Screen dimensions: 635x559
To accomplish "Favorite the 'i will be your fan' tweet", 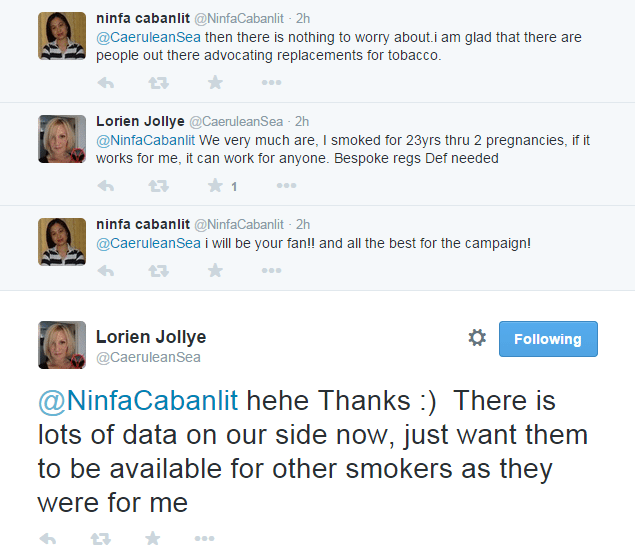I will [x=215, y=270].
